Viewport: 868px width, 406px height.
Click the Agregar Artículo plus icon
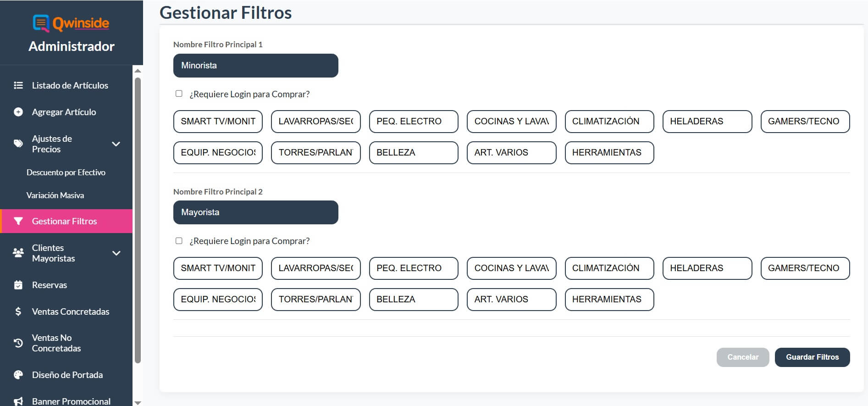pos(18,112)
